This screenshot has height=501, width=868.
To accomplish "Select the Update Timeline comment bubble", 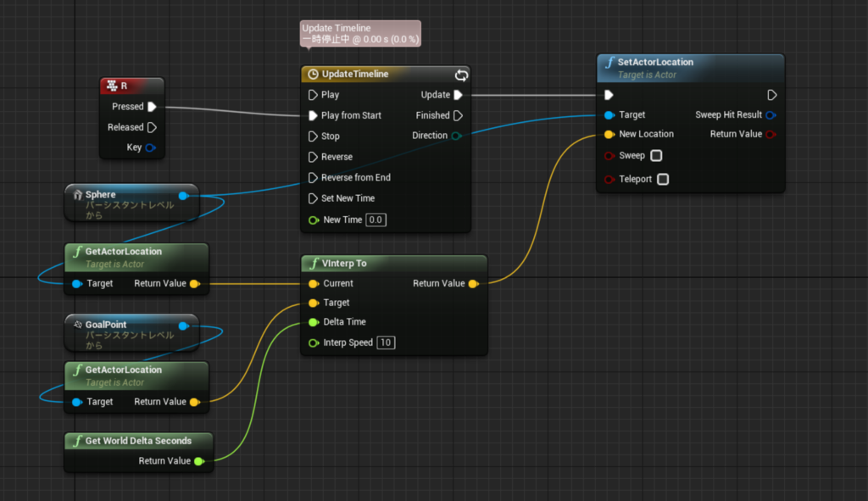I will [x=359, y=32].
